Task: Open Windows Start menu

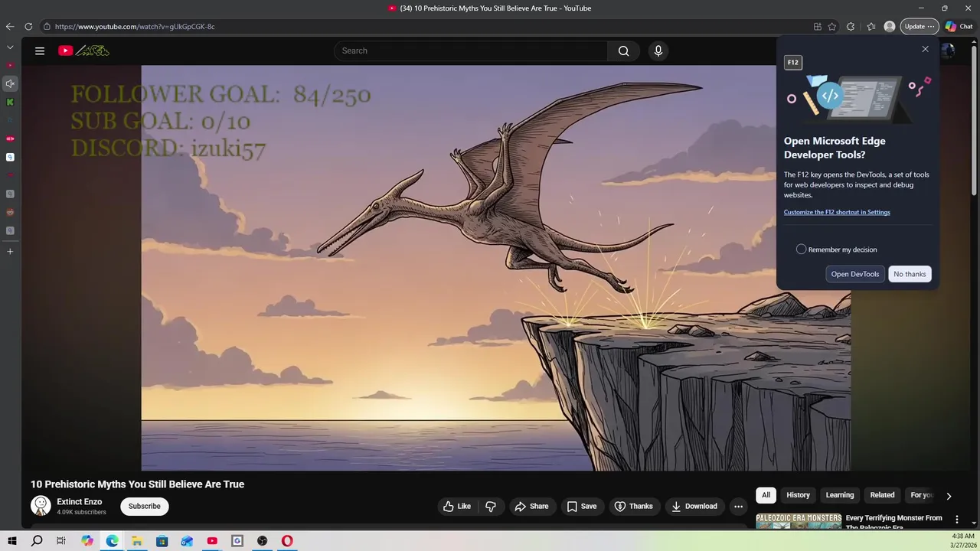Action: tap(11, 541)
